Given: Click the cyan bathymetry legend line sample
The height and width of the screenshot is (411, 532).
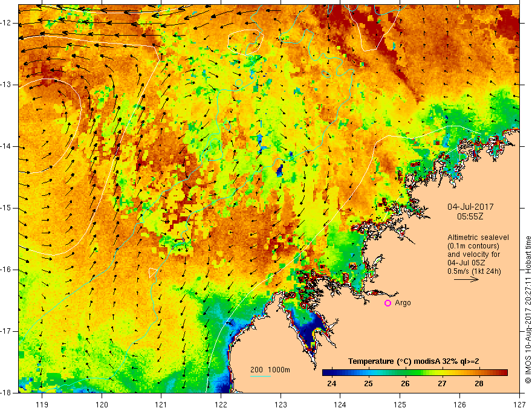Looking at the screenshot, I should click(261, 376).
